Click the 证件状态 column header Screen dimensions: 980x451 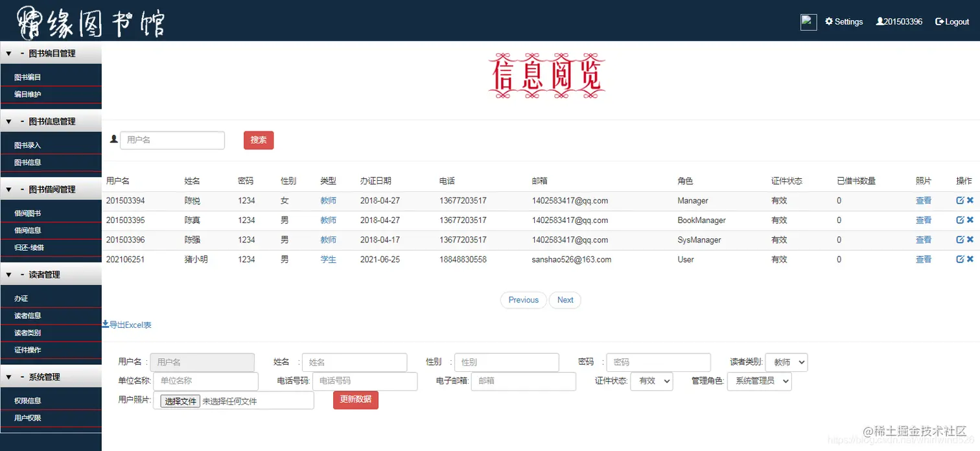(787, 181)
